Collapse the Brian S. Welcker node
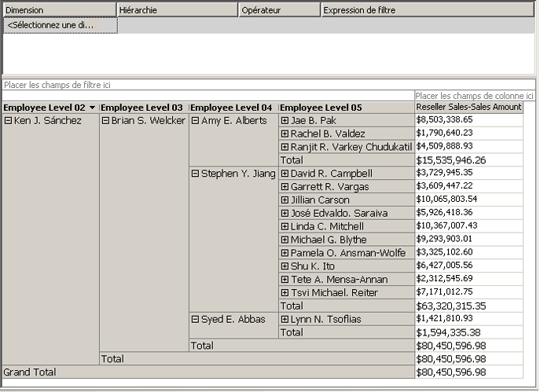Image resolution: width=540 pixels, height=392 pixels. (105, 121)
